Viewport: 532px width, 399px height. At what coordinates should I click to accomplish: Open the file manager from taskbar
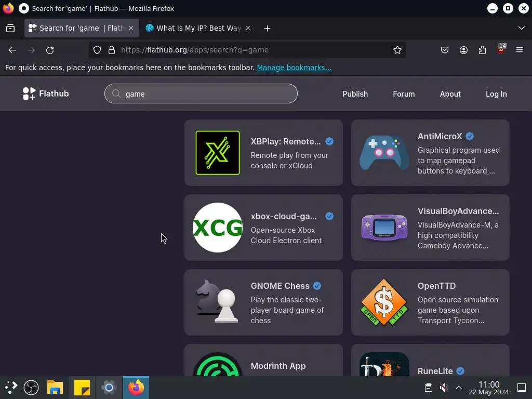point(55,388)
